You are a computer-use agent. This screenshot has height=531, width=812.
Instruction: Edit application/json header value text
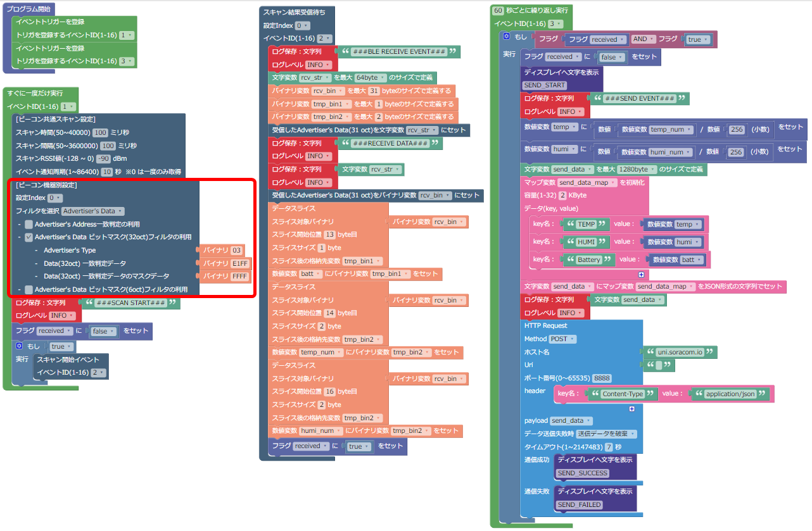[732, 394]
